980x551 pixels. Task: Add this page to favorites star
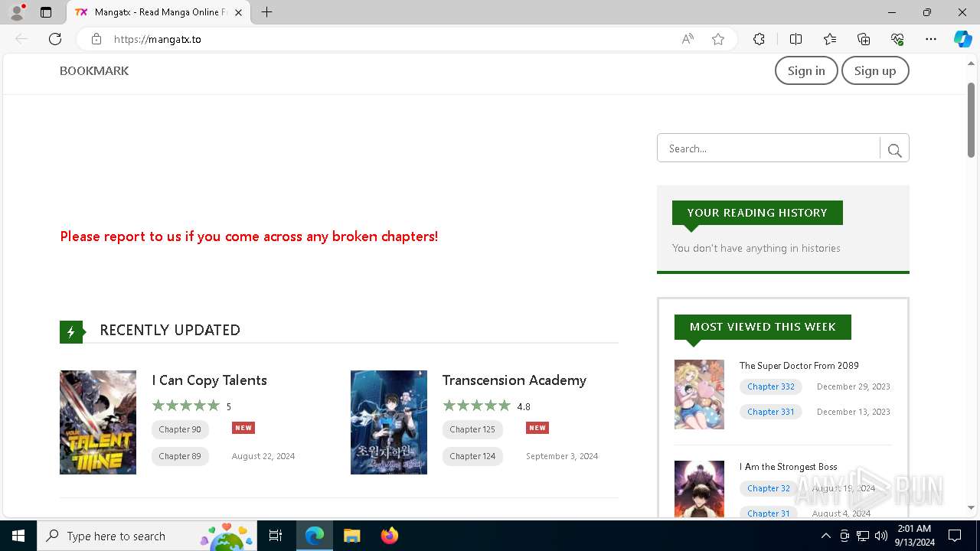[718, 39]
